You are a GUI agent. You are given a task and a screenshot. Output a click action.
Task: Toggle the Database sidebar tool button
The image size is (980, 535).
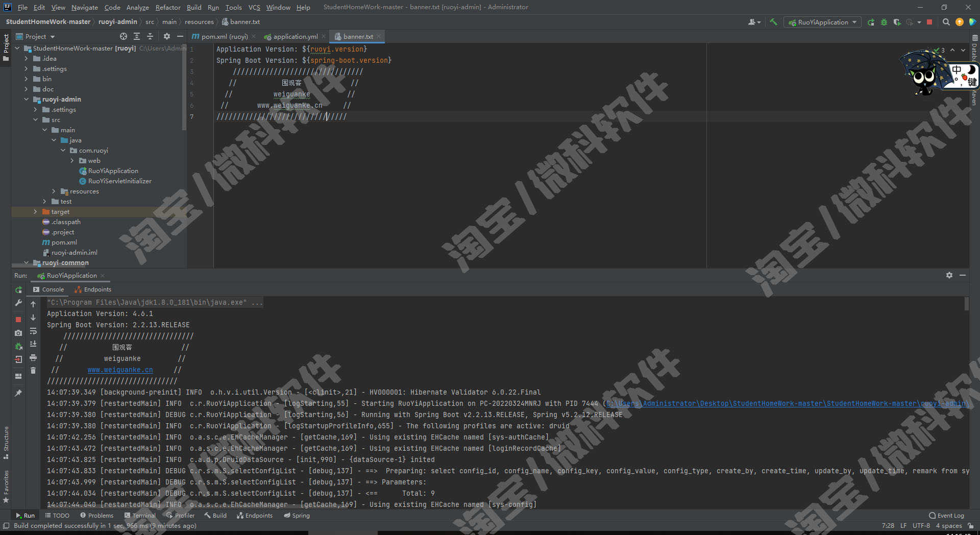click(x=974, y=48)
